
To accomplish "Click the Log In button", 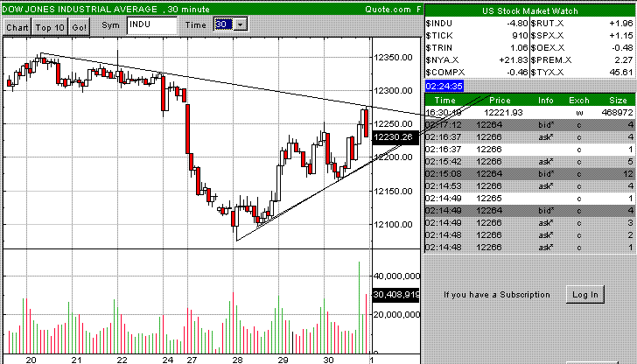I will pyautogui.click(x=585, y=295).
